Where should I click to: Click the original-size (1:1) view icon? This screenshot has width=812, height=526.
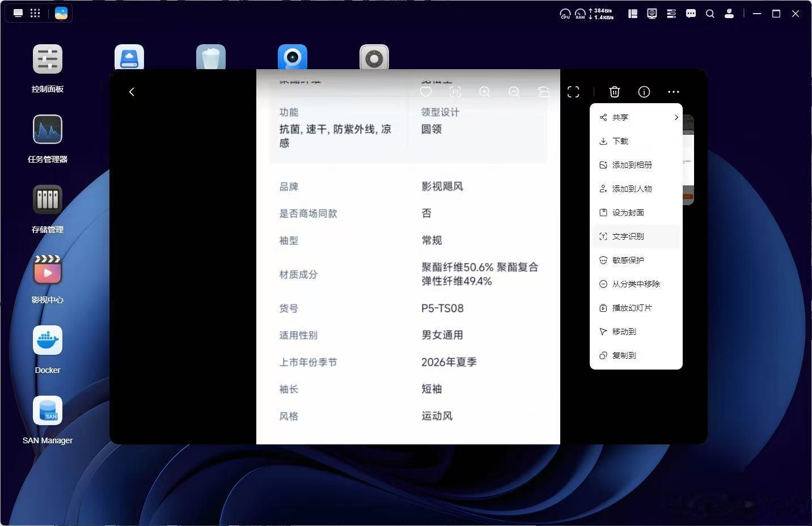tap(455, 92)
